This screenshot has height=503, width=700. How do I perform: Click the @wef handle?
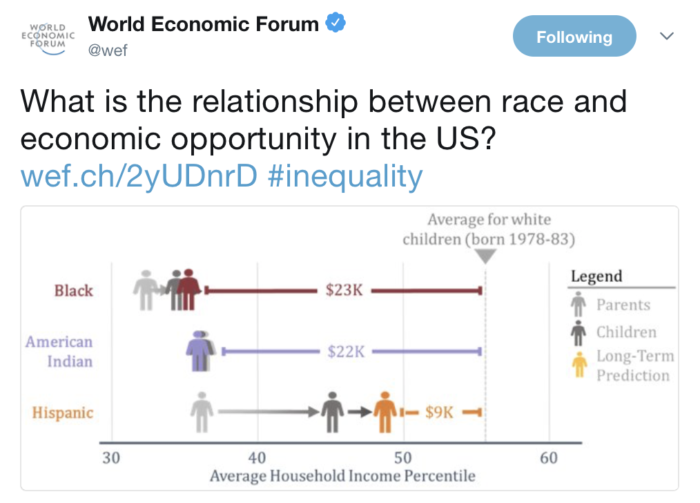(x=107, y=48)
